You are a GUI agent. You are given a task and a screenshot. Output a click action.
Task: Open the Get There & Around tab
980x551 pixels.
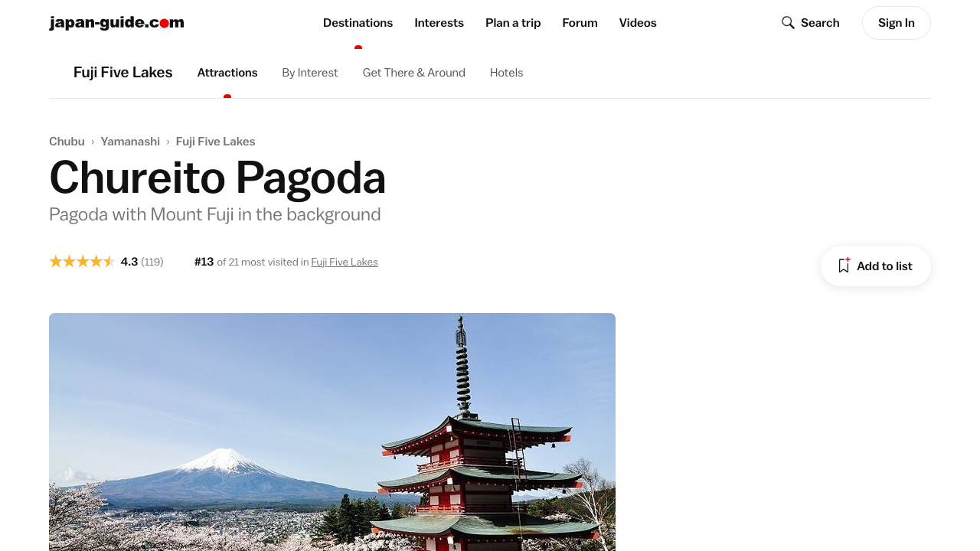[414, 73]
